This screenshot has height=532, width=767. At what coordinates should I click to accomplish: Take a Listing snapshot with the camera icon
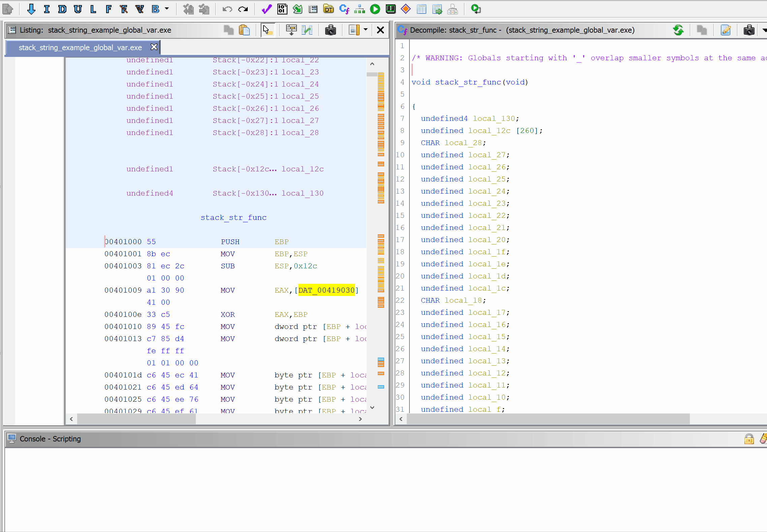tap(330, 30)
